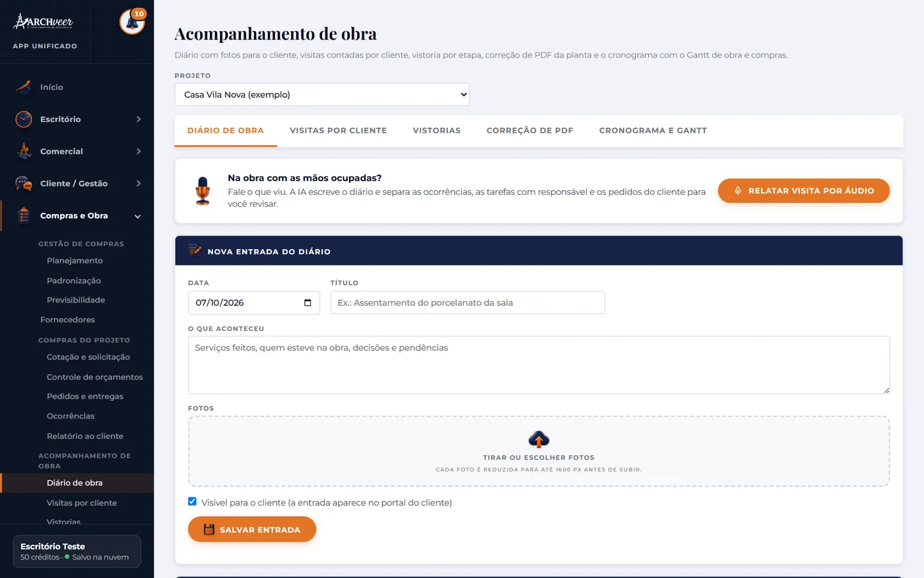The width and height of the screenshot is (924, 578).
Task: Click the Início sidebar icon
Action: (24, 87)
